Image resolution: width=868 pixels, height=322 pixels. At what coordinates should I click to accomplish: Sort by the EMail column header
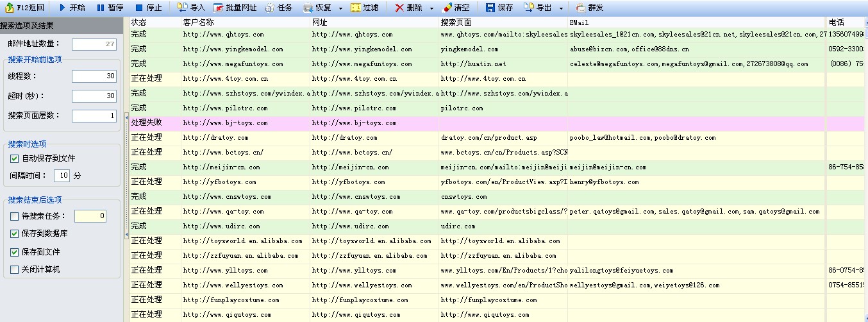697,22
